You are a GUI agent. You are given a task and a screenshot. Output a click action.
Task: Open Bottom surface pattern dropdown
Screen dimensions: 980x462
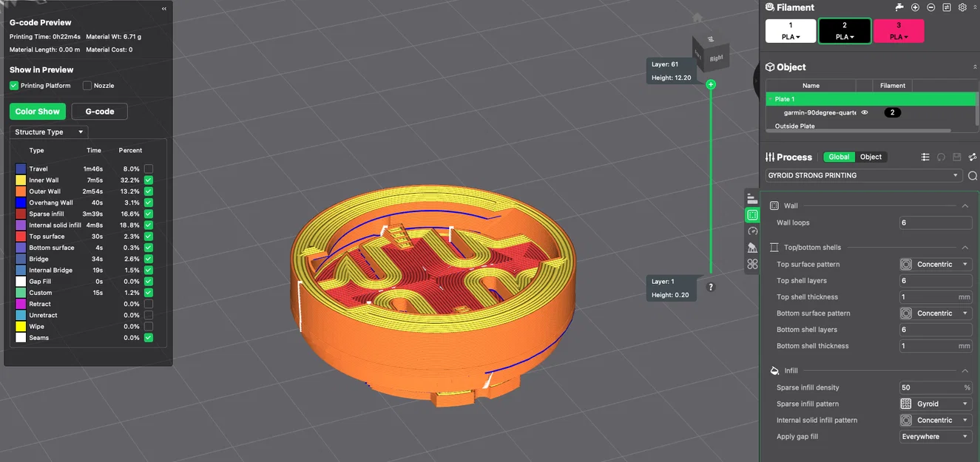coord(936,313)
